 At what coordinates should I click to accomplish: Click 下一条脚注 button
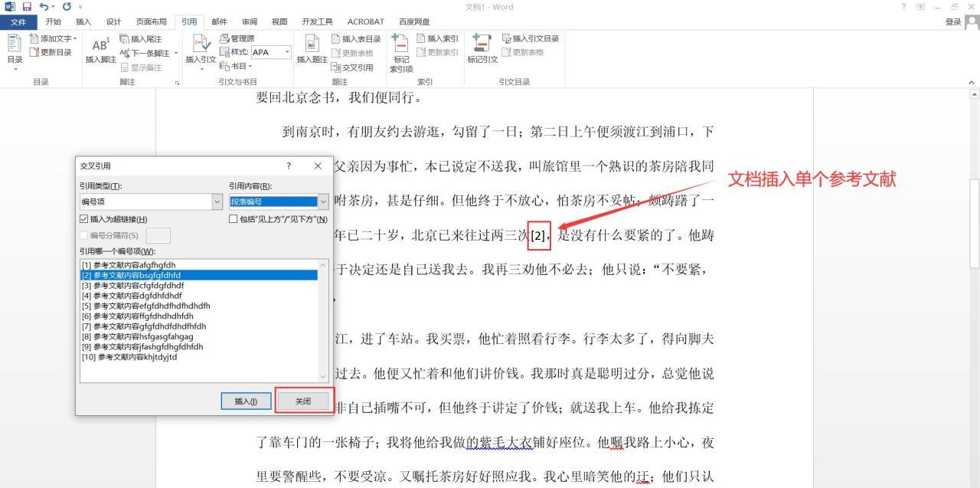coord(145,53)
